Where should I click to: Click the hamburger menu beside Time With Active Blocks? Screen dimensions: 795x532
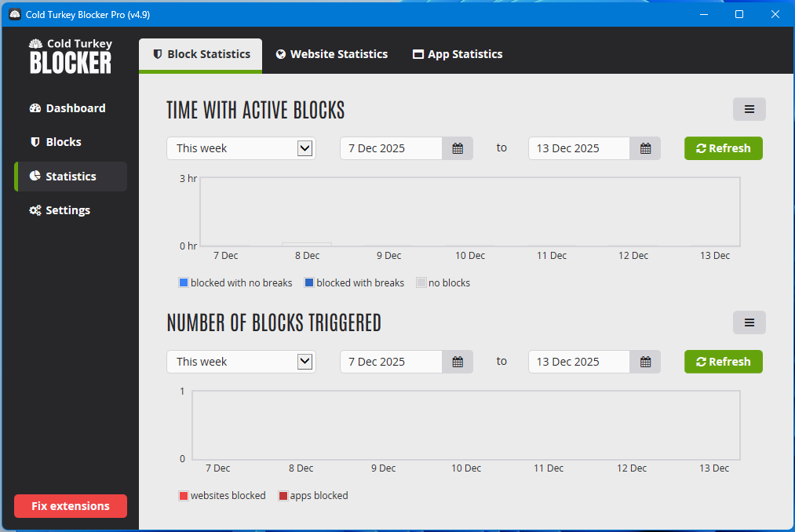pos(749,109)
